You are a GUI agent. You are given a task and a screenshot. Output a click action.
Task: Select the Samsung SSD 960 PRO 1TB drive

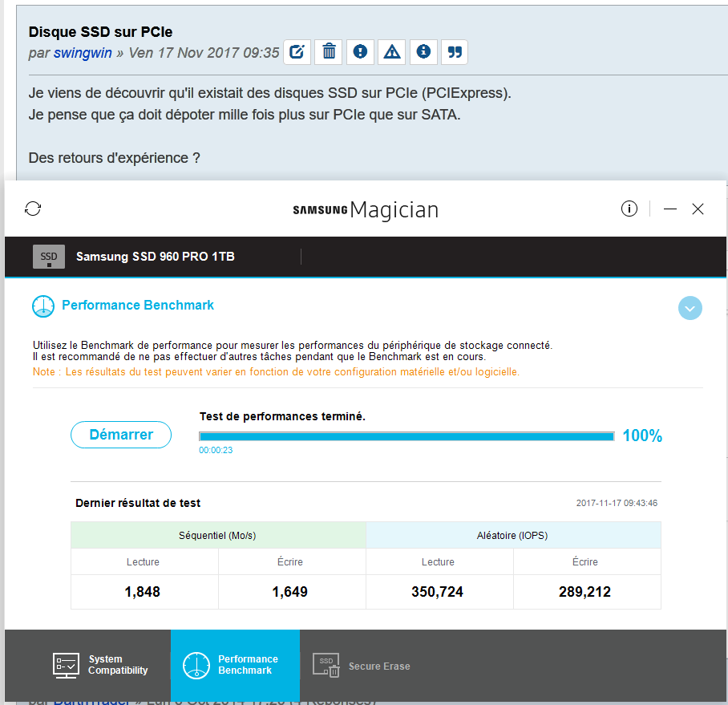click(155, 257)
